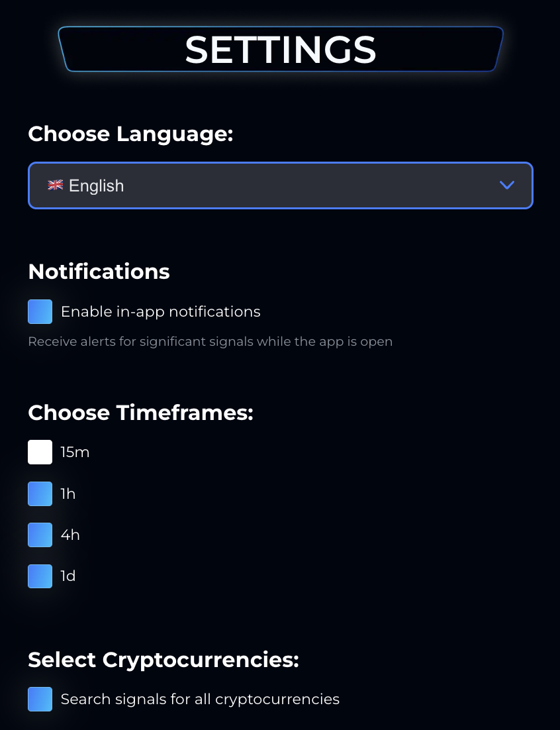Click the SETTINGS title banner

point(281,50)
